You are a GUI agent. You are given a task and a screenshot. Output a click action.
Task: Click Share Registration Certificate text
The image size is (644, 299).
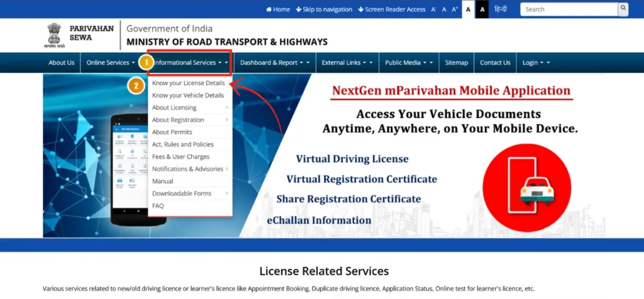click(x=348, y=199)
